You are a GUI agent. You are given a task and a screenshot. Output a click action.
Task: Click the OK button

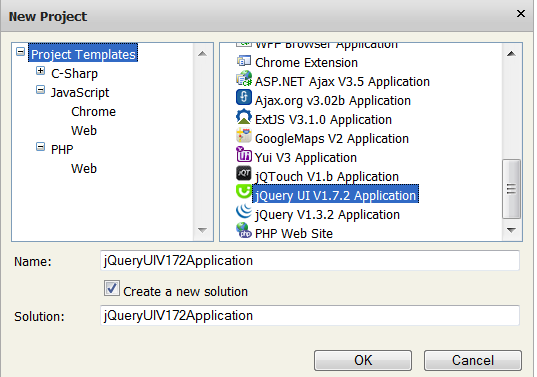click(363, 360)
